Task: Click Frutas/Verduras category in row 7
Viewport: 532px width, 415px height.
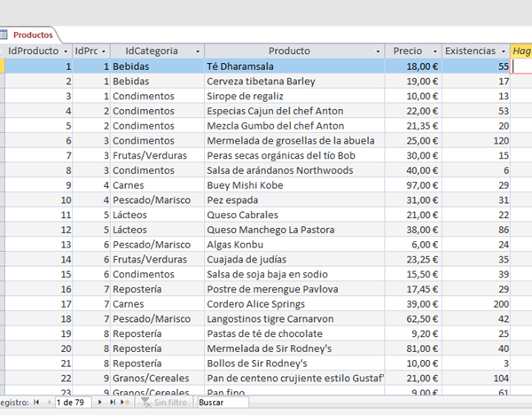Action: pyautogui.click(x=158, y=155)
